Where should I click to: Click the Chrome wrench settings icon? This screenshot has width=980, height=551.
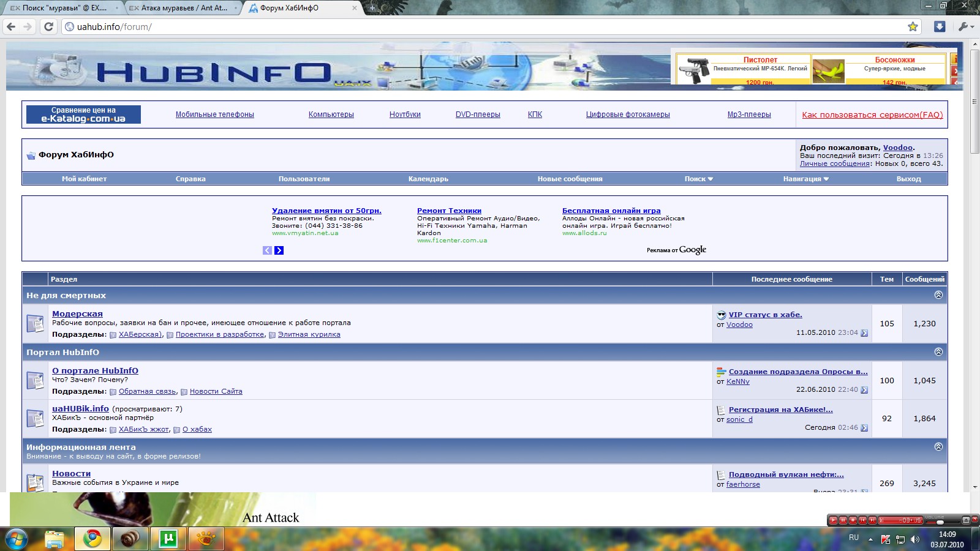964,27
